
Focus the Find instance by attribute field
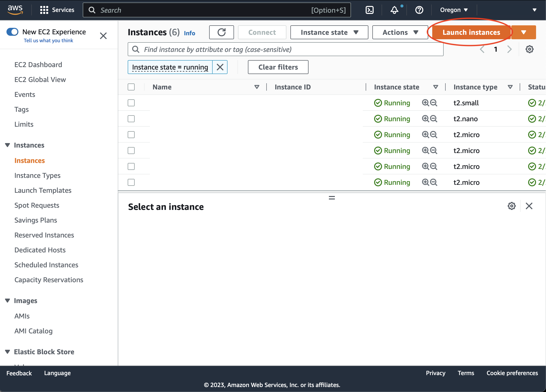click(x=286, y=49)
